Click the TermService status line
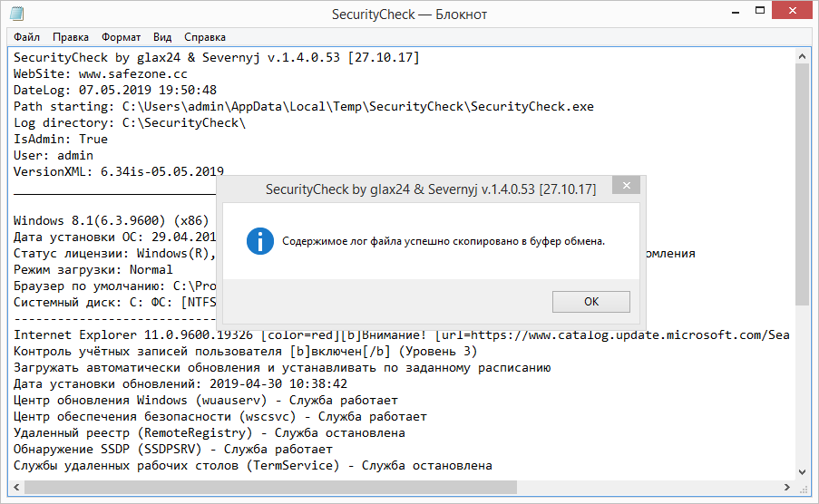 [253, 465]
